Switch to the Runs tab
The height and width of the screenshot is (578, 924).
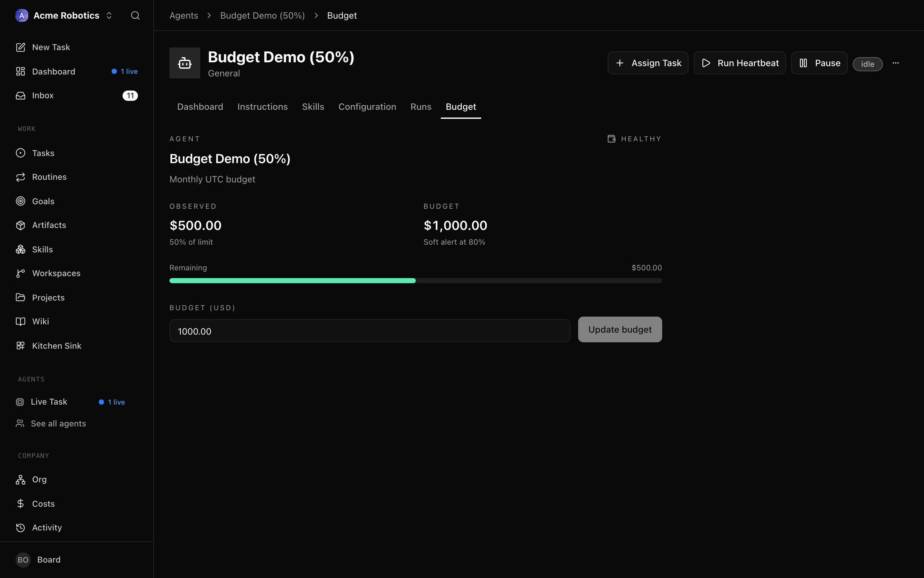(421, 107)
